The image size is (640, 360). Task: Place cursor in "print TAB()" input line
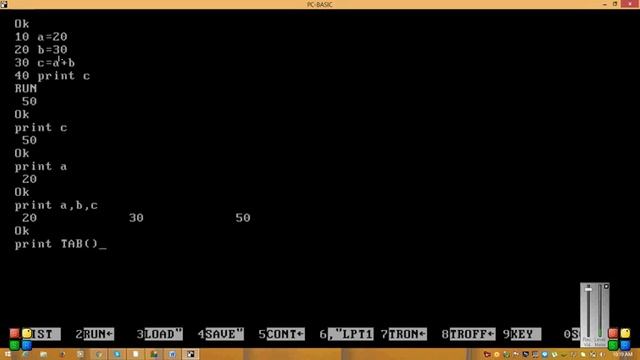pos(60,244)
